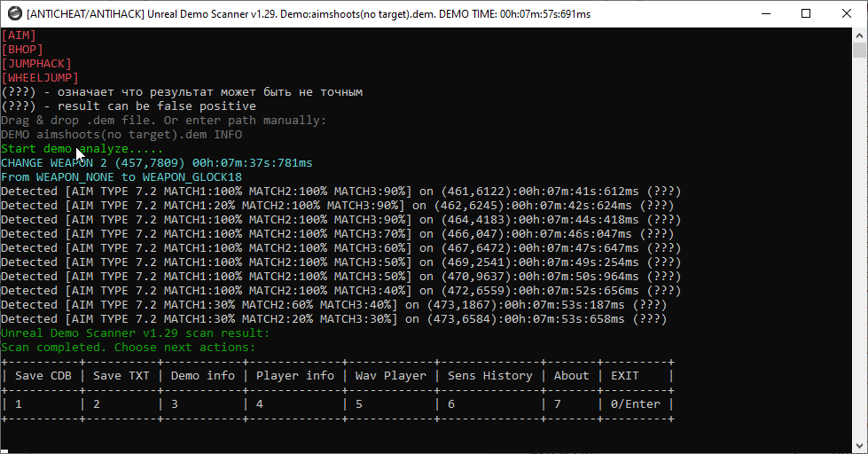The height and width of the screenshot is (454, 868).
Task: Click the vertical scrollbar thumb
Action: [859, 50]
